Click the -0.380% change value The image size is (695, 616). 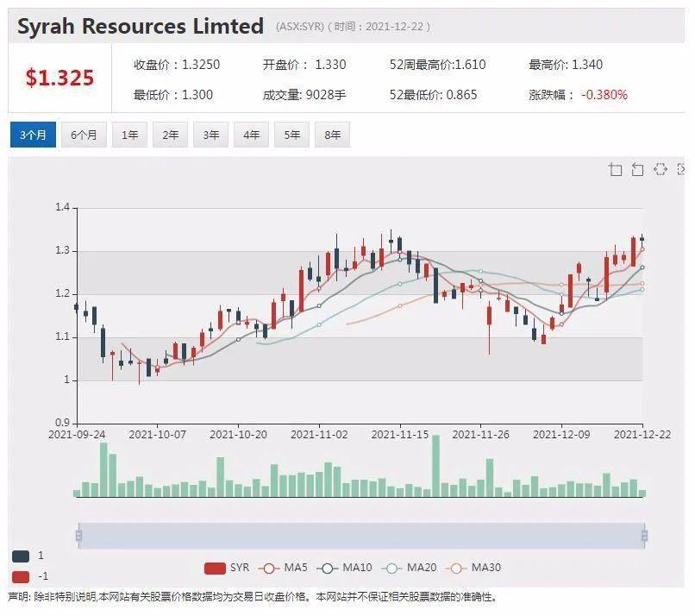click(604, 95)
